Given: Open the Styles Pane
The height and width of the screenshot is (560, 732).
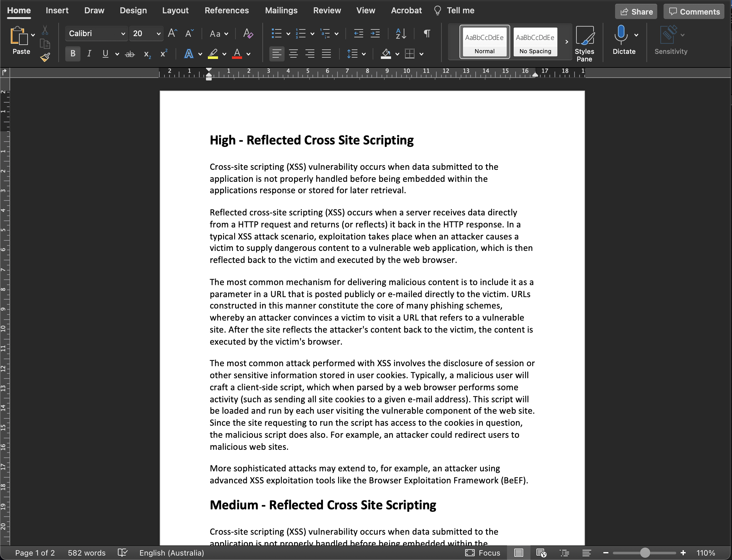Looking at the screenshot, I should click(x=584, y=43).
